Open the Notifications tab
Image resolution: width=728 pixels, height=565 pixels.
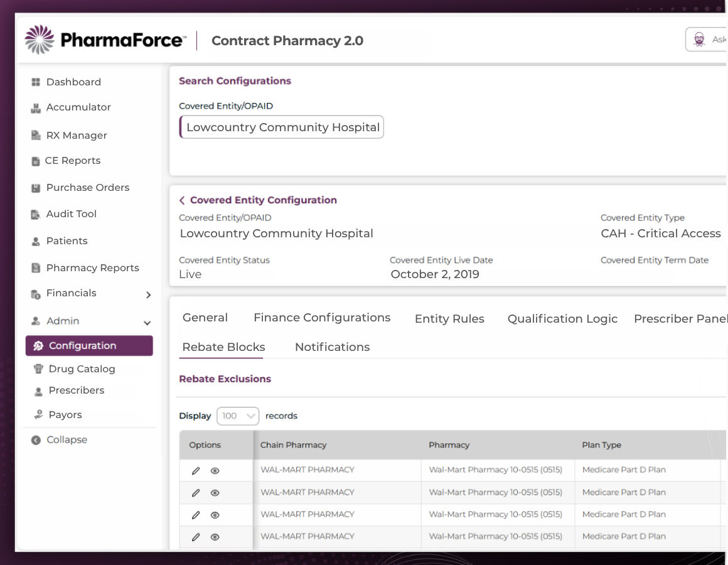point(333,347)
